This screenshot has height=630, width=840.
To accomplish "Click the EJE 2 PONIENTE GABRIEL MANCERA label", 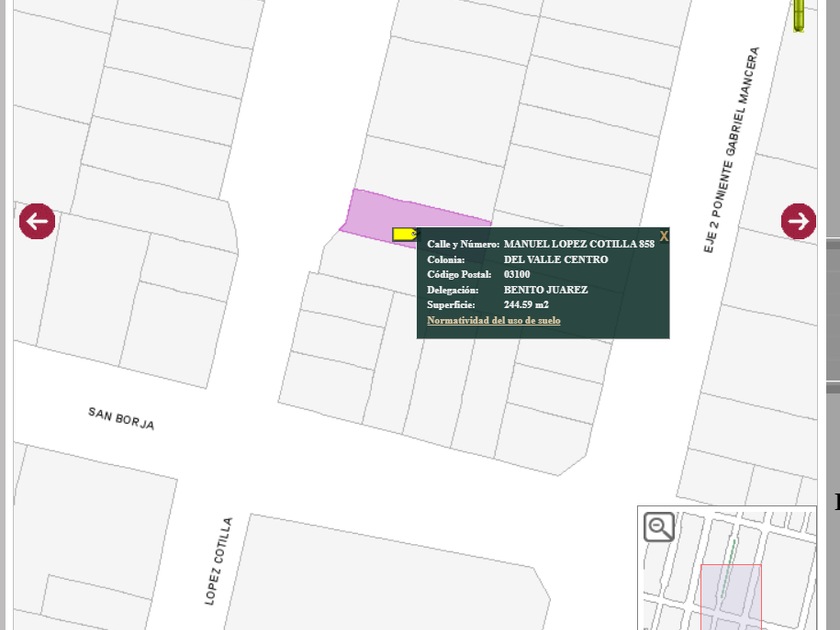I will tap(731, 150).
